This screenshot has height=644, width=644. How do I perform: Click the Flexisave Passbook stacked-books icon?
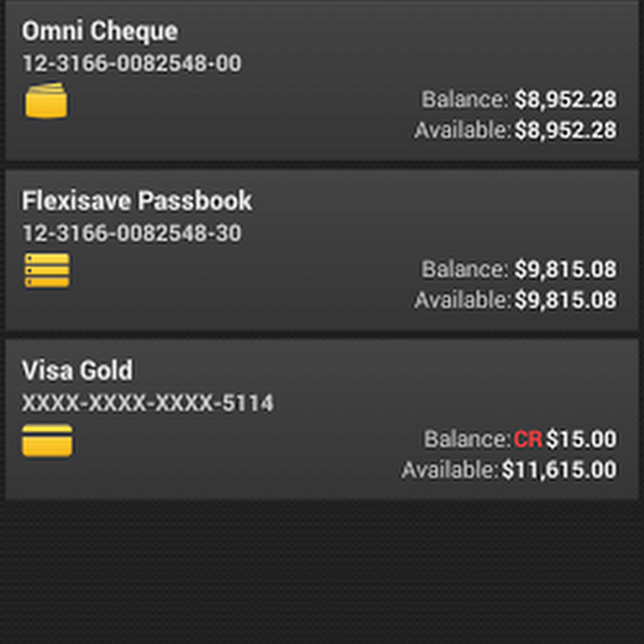[x=47, y=270]
